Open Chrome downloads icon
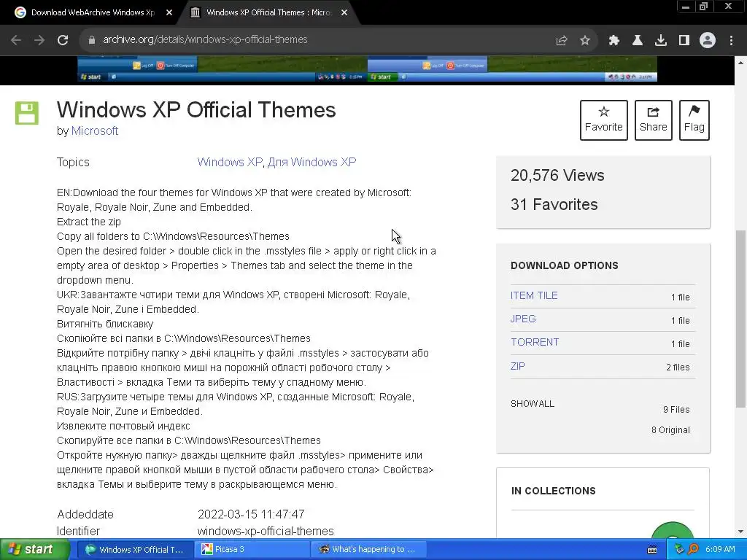Screen dimensions: 747x560 tap(661, 41)
